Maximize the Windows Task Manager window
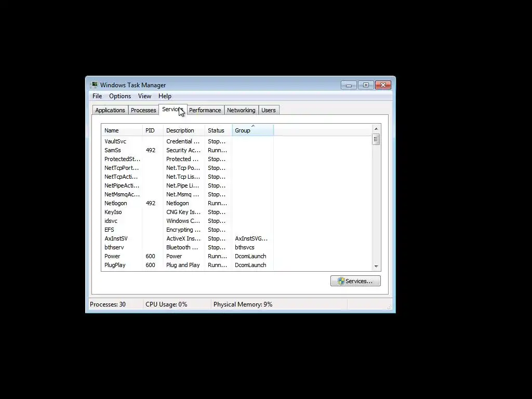532x399 pixels. pos(366,85)
